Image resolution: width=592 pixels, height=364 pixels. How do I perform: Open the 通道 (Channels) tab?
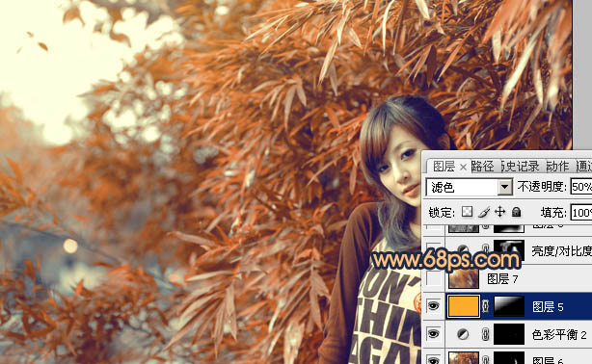point(583,166)
